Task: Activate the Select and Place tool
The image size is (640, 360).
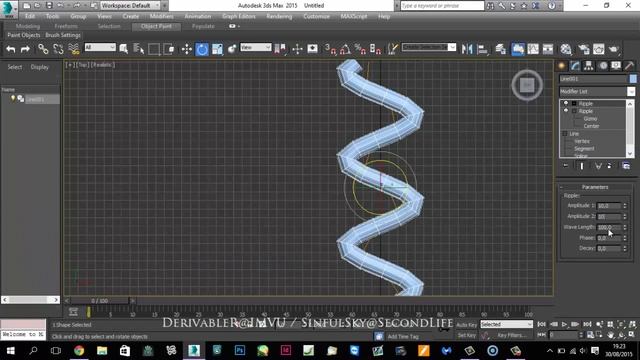Action: pos(232,49)
